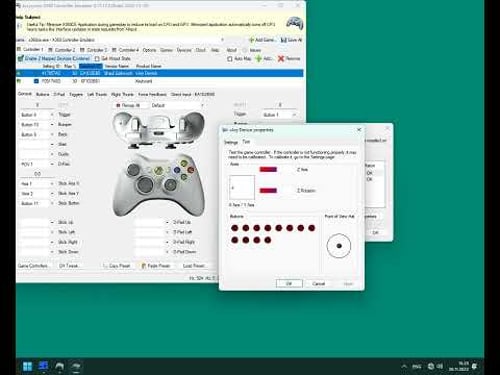Click the gamepad logo in the help banner
The height and width of the screenshot is (375, 500).
[295, 23]
